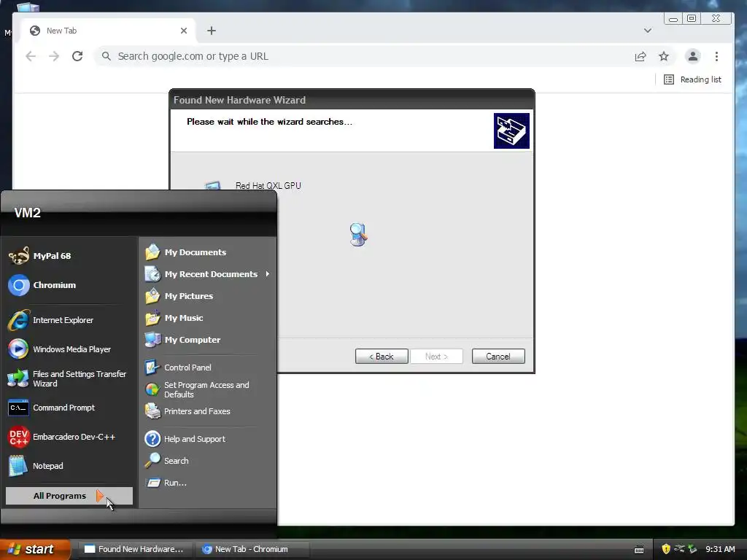The width and height of the screenshot is (747, 560).
Task: Go back in Chromium
Action: [x=31, y=56]
